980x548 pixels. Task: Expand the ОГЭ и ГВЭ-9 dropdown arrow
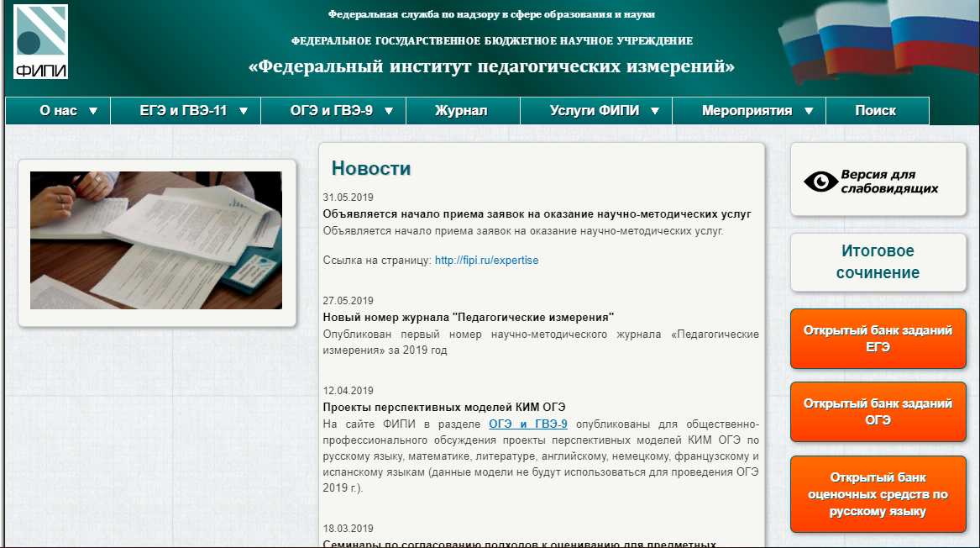pos(388,111)
